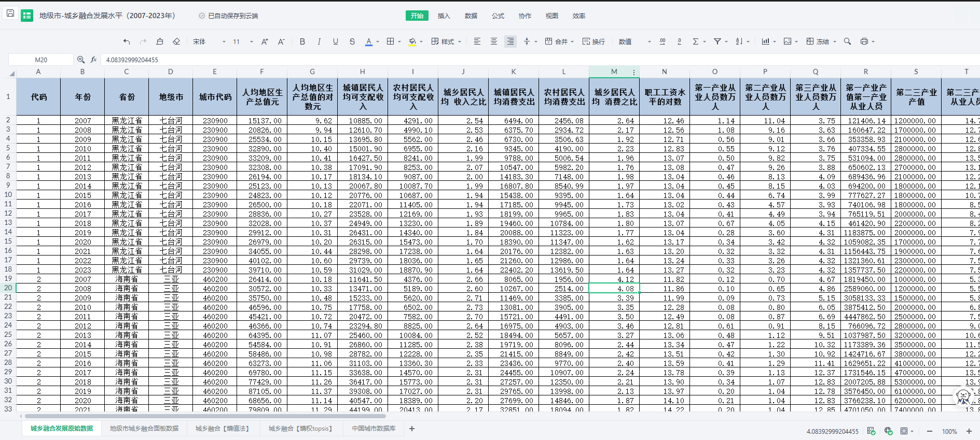Toggle italic formatting
This screenshot has width=980, height=440.
click(319, 41)
